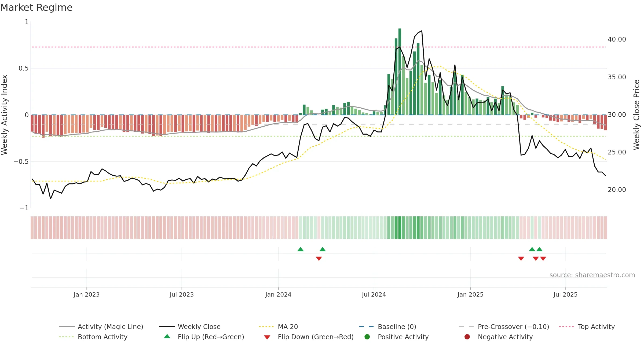Click the 0.5 activity axis tick label

24,68
